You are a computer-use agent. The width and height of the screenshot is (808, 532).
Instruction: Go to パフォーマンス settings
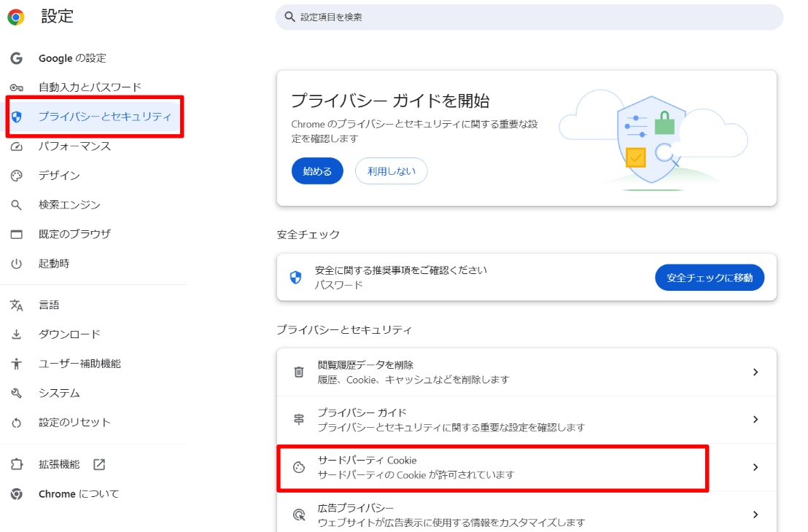(74, 146)
